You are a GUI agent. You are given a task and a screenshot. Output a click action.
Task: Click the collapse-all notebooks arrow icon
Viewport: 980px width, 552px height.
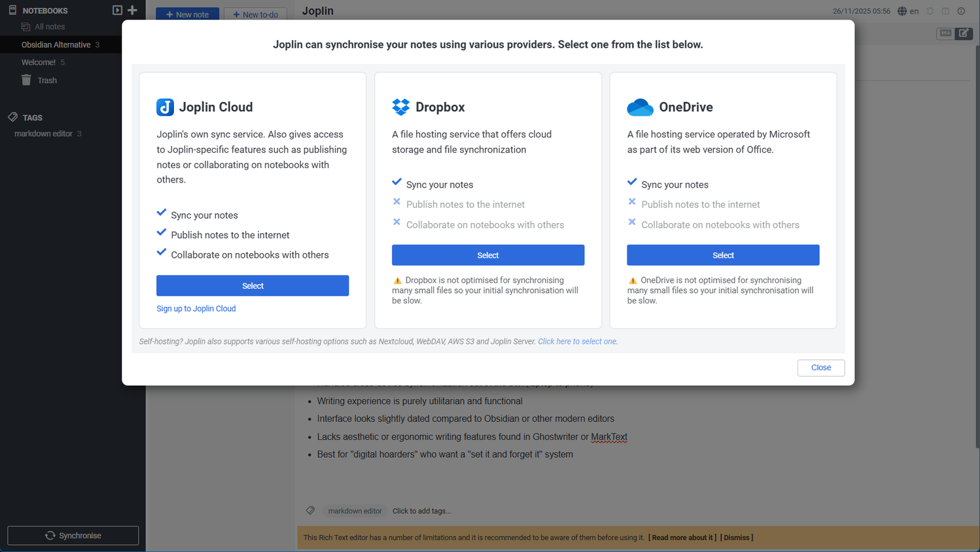pos(117,10)
